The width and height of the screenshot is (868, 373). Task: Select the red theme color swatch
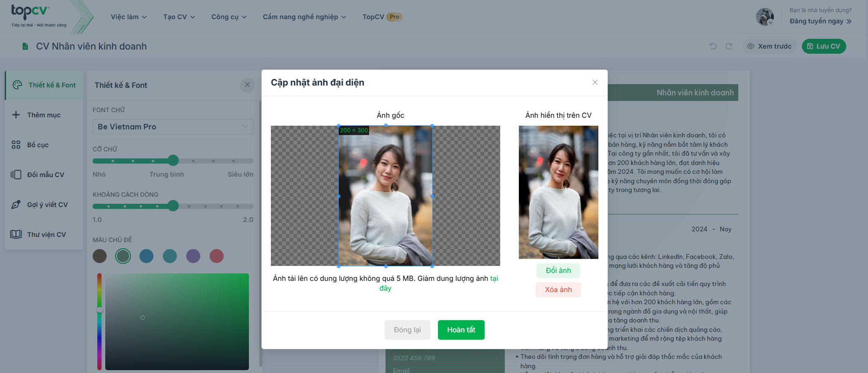tap(216, 256)
